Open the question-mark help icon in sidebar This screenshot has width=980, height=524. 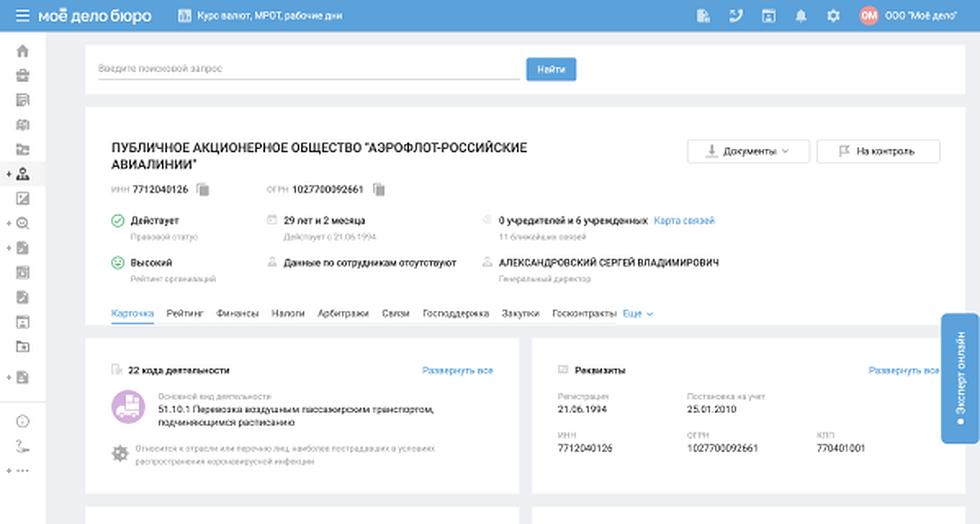pos(23,446)
